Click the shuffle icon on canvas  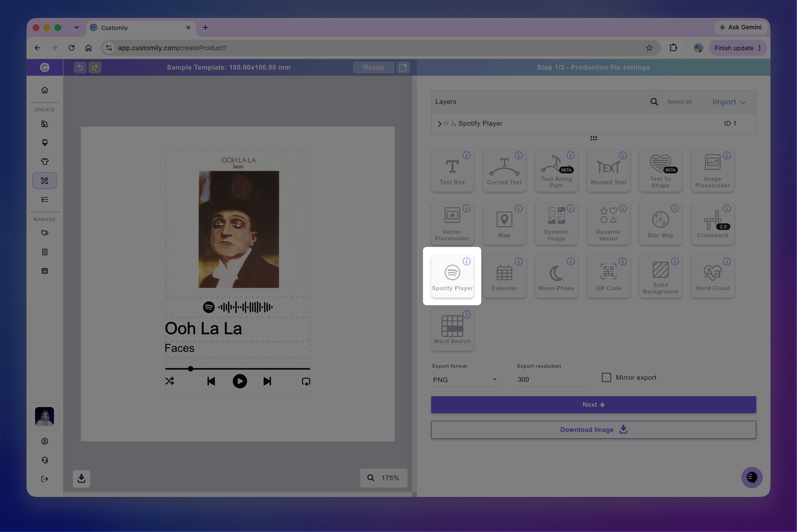tap(170, 381)
